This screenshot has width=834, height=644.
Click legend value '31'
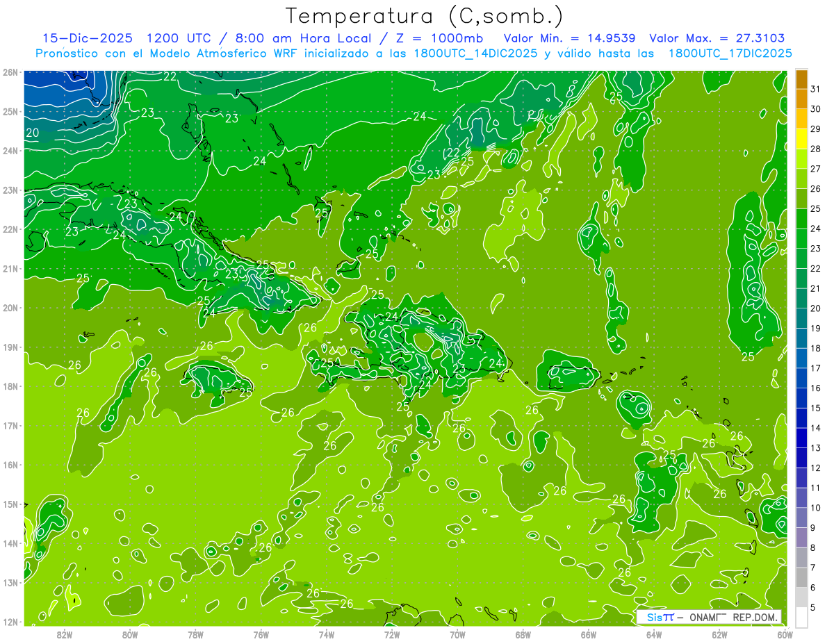point(816,90)
